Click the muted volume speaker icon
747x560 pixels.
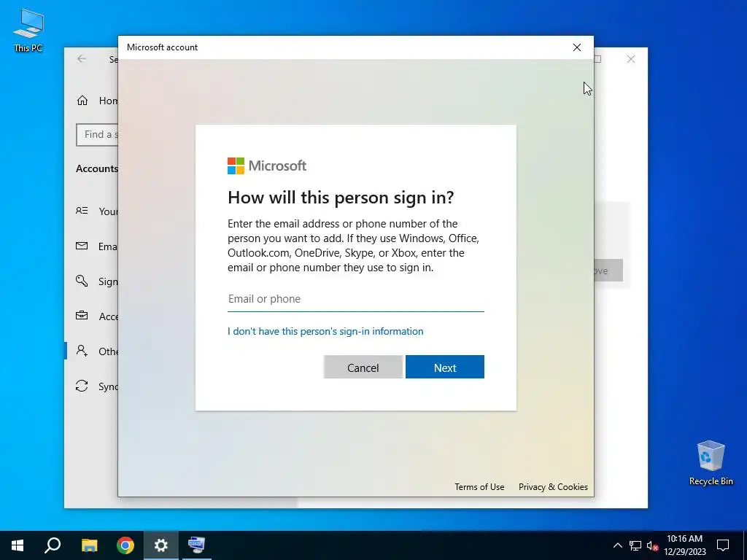click(652, 545)
